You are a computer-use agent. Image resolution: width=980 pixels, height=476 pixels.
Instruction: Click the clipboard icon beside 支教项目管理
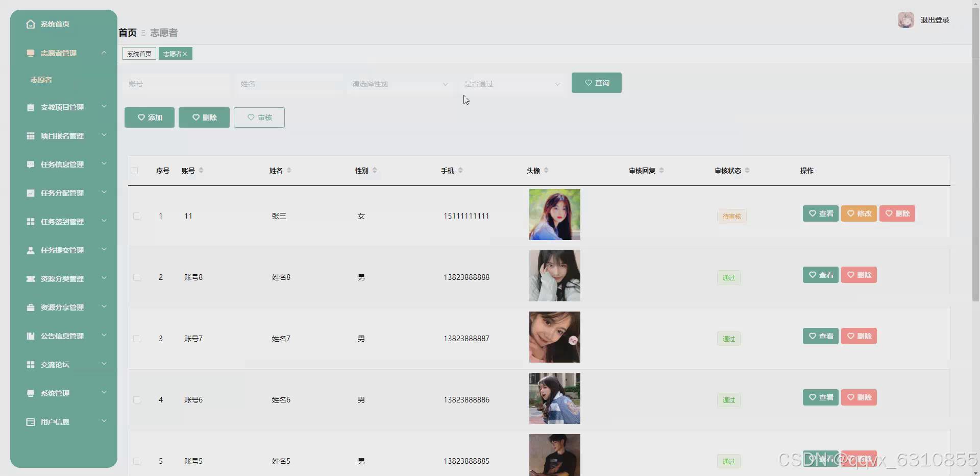tap(31, 107)
